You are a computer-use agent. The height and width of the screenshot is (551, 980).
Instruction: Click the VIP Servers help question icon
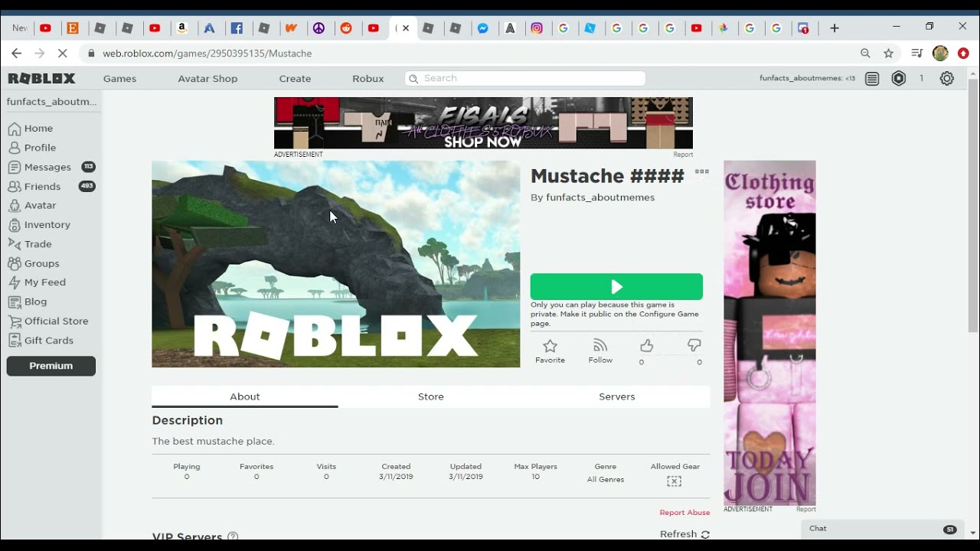pos(233,537)
